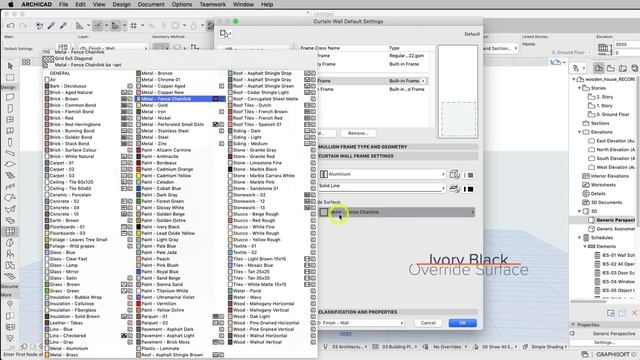The image size is (640, 360).
Task: Collapse the Stories folder in Navigator
Action: tap(579, 88)
